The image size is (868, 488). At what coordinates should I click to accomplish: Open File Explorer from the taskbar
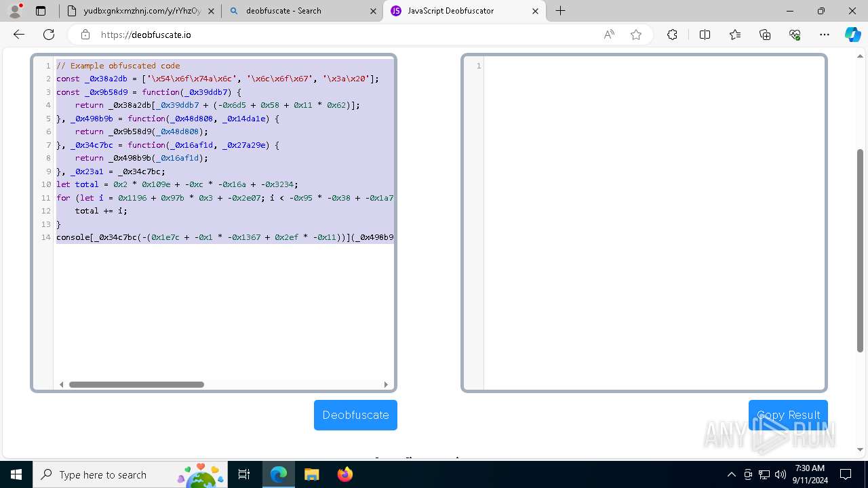(x=311, y=474)
